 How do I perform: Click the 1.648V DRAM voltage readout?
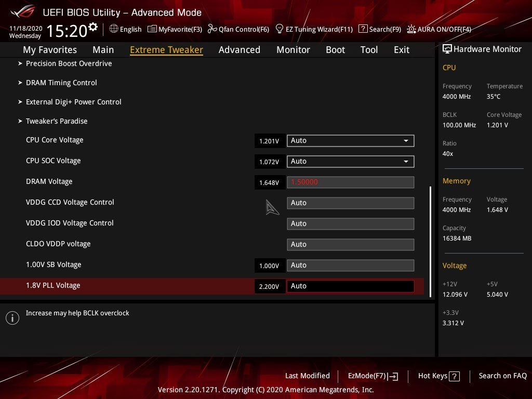pos(270,182)
